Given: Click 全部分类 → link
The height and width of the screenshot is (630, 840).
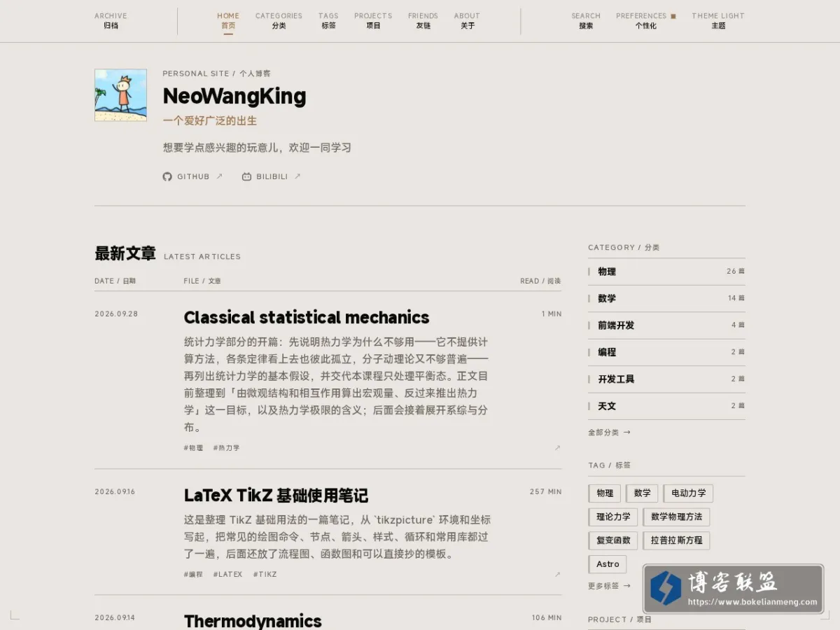Looking at the screenshot, I should pos(609,433).
